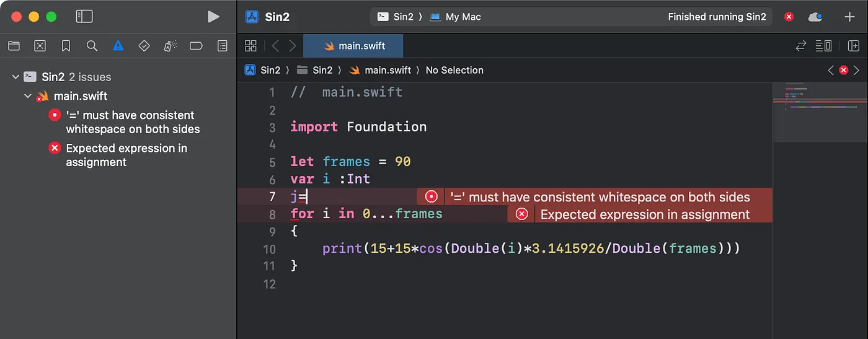Select the Issue navigator warning icon

[x=118, y=46]
